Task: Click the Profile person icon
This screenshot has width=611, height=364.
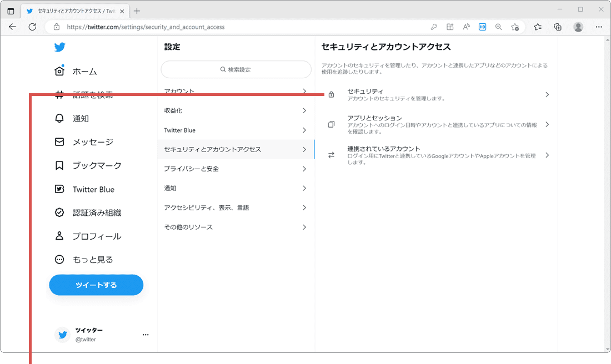Action: [59, 235]
